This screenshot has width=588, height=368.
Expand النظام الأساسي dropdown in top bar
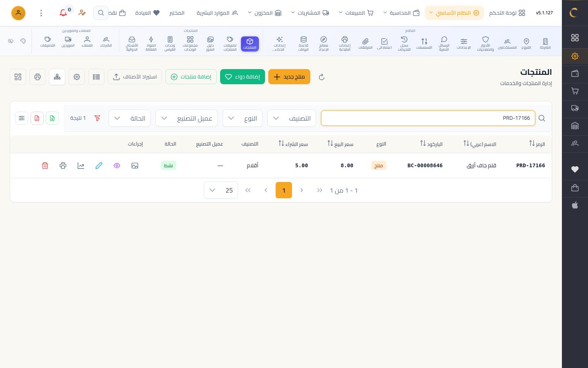coord(454,13)
